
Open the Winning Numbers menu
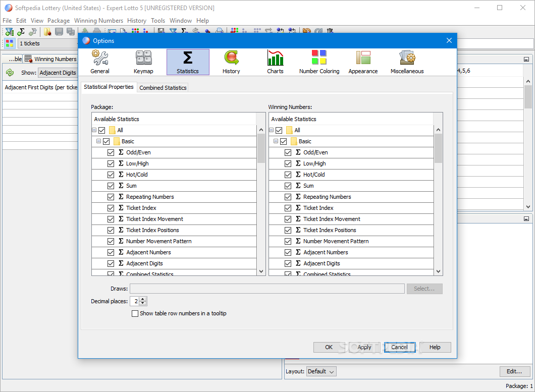pyautogui.click(x=98, y=21)
